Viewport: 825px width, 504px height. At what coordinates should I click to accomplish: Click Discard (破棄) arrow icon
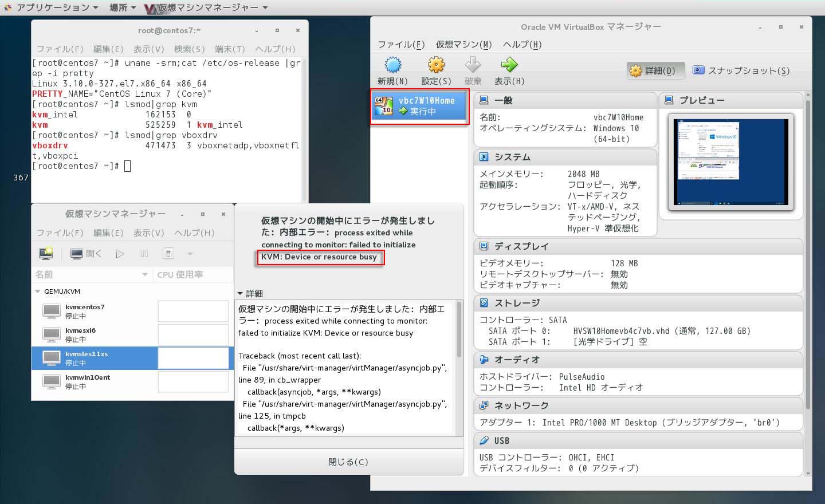[473, 65]
